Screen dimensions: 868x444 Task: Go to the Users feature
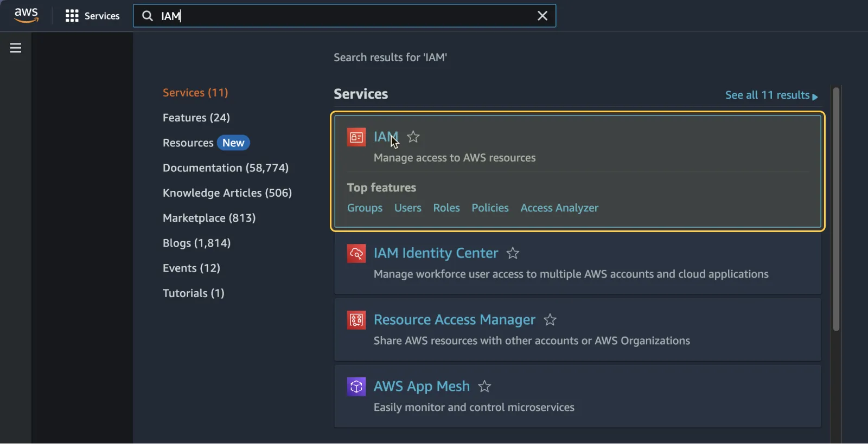point(408,208)
